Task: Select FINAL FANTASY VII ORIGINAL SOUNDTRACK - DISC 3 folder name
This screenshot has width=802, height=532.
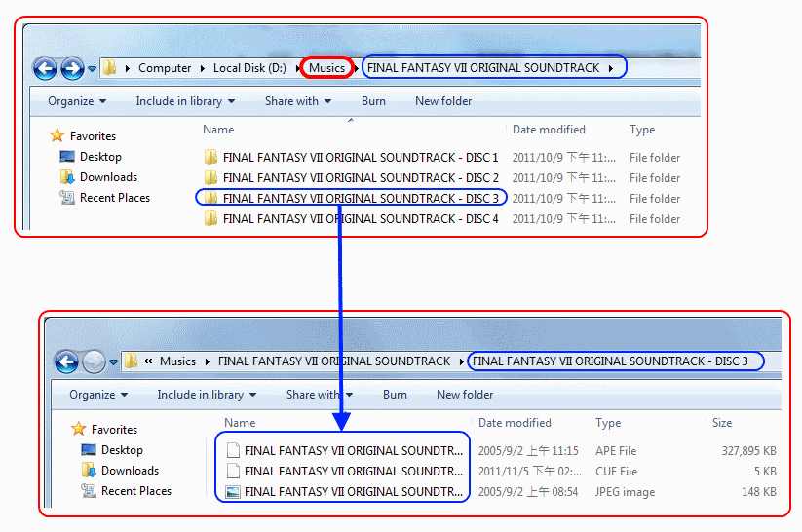Action: point(361,198)
